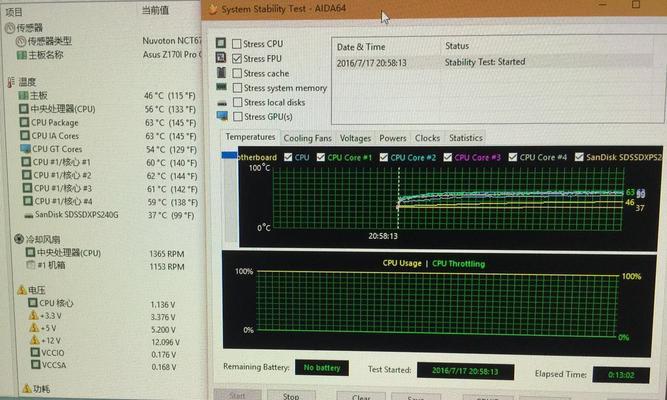Select the CPU #1/核心 #2 row
This screenshot has height=400, width=667.
point(110,175)
